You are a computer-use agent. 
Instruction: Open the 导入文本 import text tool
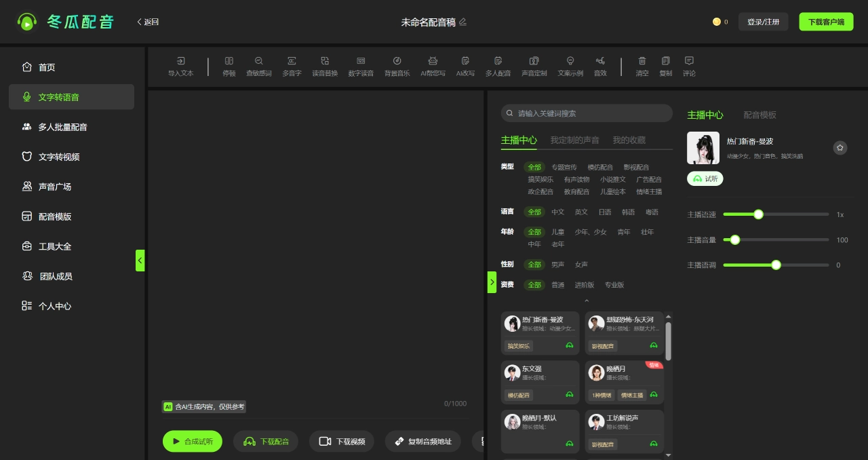pos(180,66)
